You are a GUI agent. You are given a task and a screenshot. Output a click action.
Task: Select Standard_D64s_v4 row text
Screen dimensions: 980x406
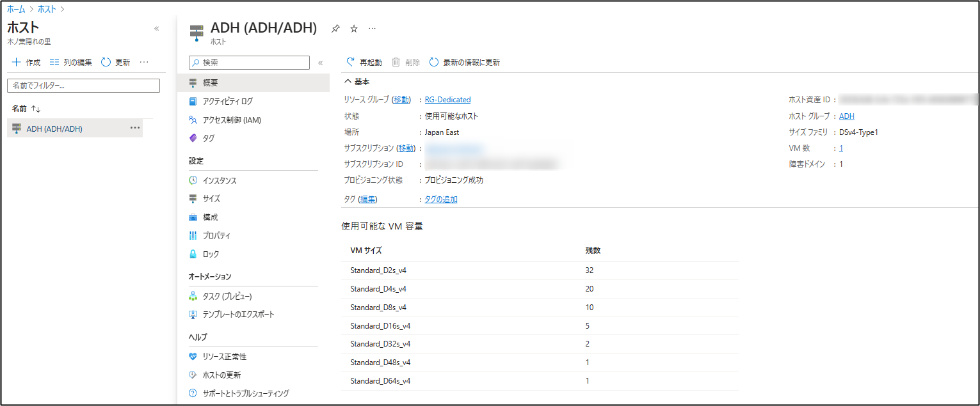tap(380, 381)
